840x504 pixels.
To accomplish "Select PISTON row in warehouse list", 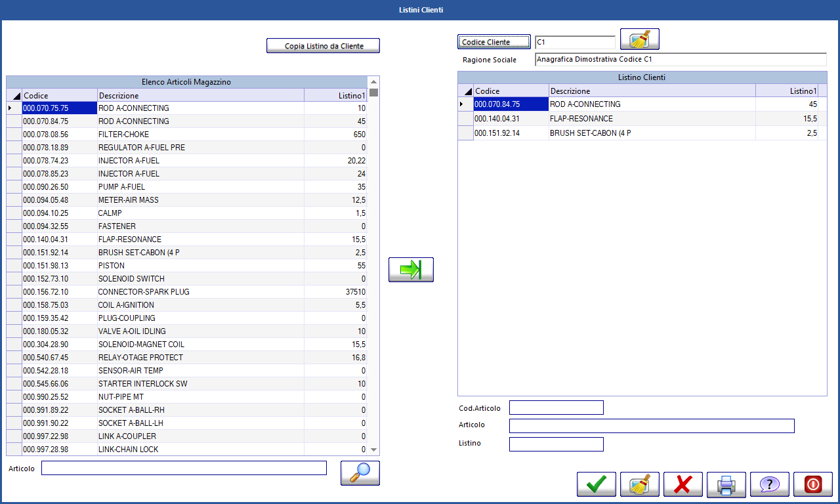I will tap(187, 266).
